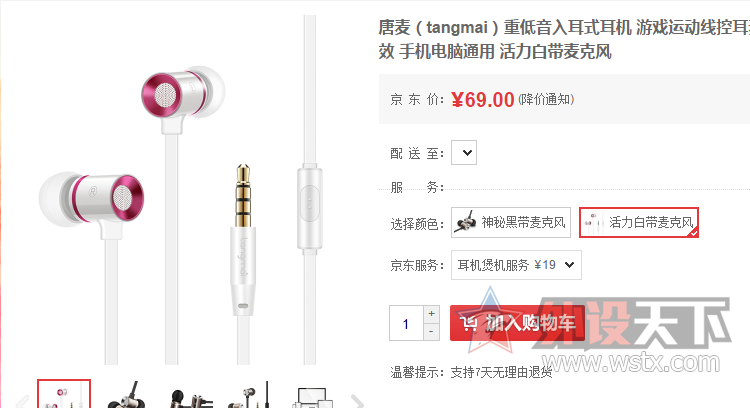This screenshot has width=750, height=408.
Task: Select the 活力白带麦克风 color option
Action: click(639, 222)
